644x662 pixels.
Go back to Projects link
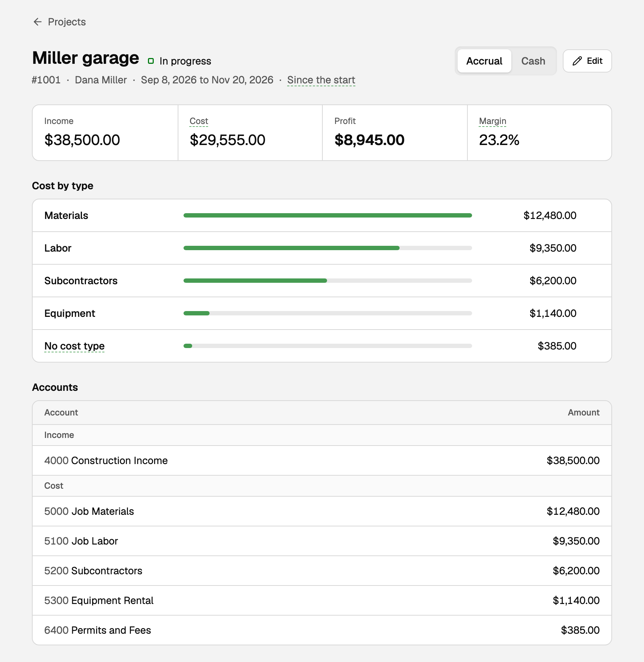pyautogui.click(x=59, y=22)
